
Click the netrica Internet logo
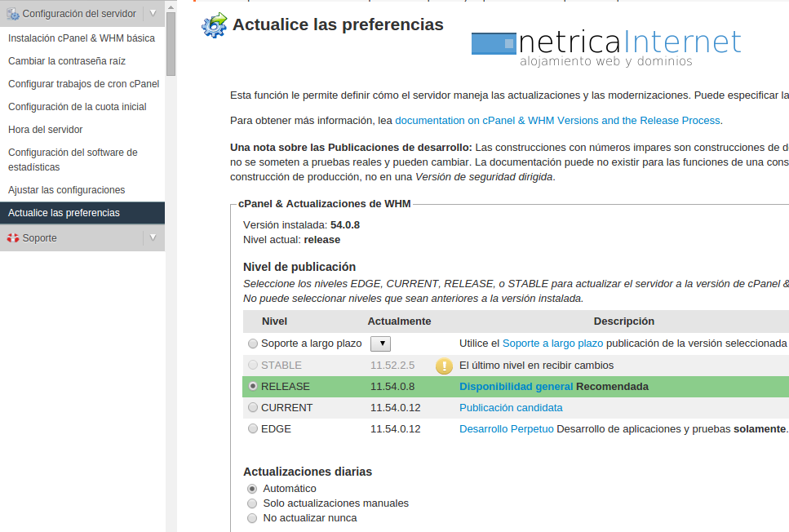click(x=606, y=48)
